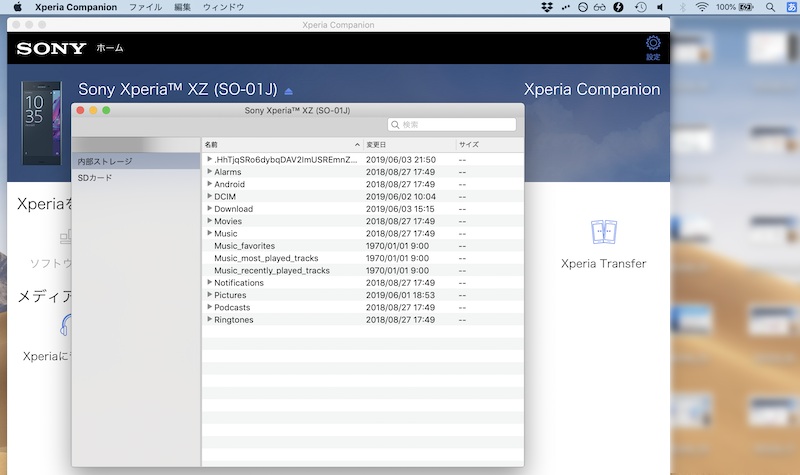Image resolution: width=800 pixels, height=475 pixels.
Task: Select the Music_favorites file row
Action: (x=244, y=246)
